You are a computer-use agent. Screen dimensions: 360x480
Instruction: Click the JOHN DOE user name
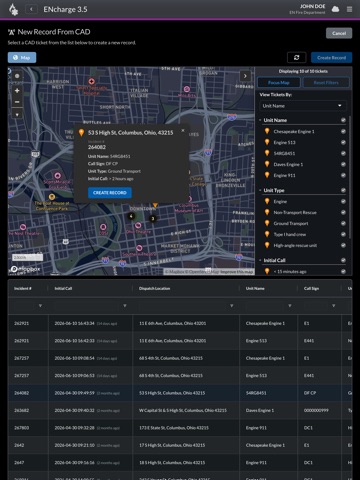pos(312,6)
